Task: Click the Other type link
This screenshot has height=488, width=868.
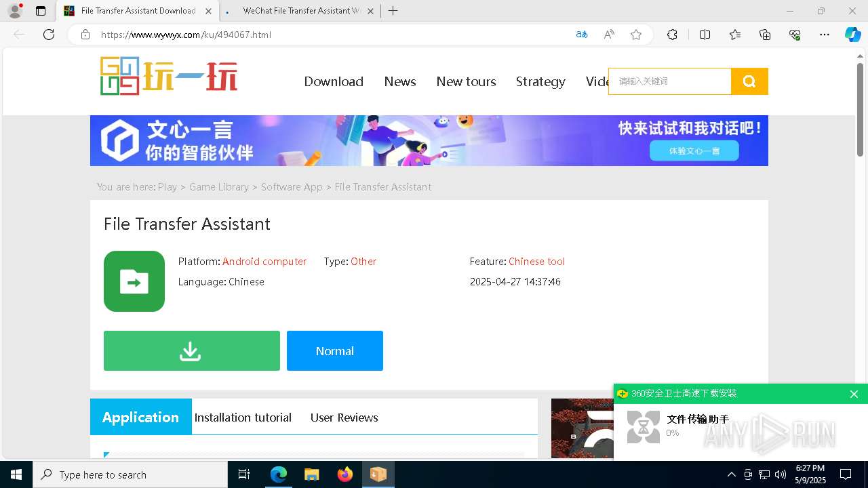Action: [x=363, y=262]
